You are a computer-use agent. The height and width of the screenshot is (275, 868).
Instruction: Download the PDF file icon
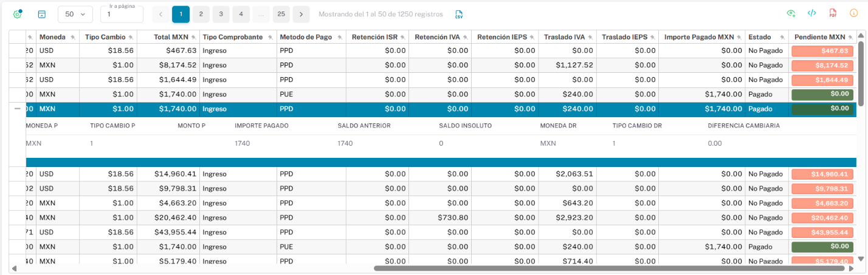(833, 13)
